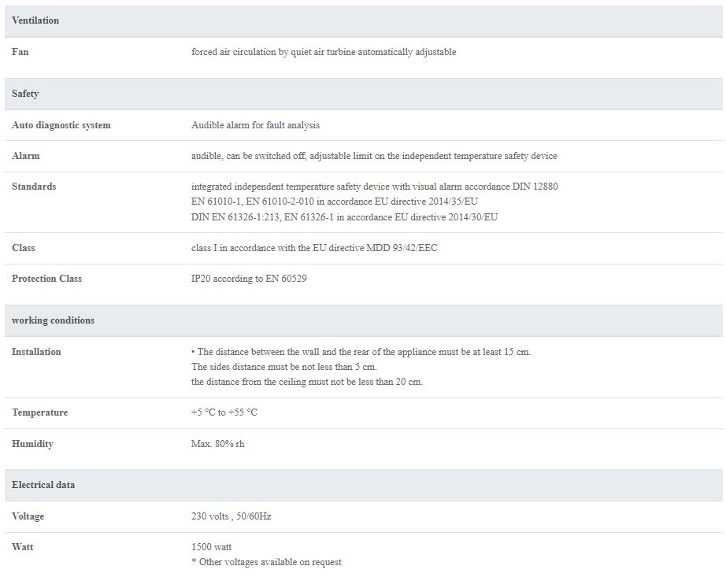Select the Protection Class label

[x=46, y=279]
